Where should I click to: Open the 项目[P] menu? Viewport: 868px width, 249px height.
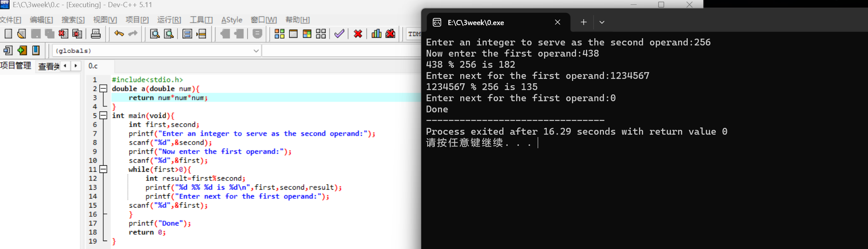[137, 20]
